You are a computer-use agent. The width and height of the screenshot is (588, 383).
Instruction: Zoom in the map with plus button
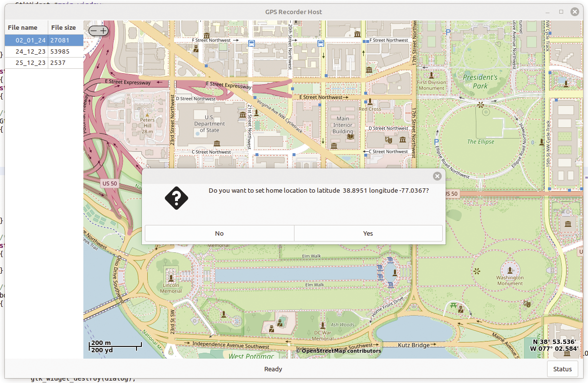tap(103, 31)
